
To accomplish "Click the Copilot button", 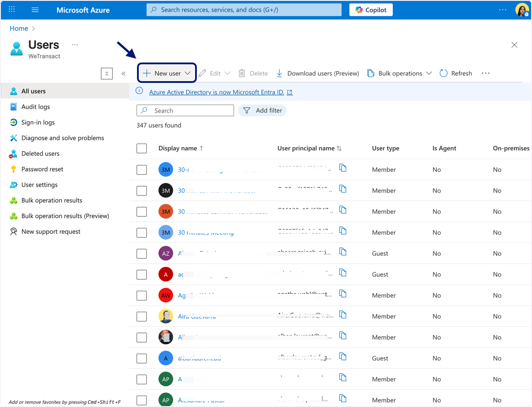I will tap(371, 10).
